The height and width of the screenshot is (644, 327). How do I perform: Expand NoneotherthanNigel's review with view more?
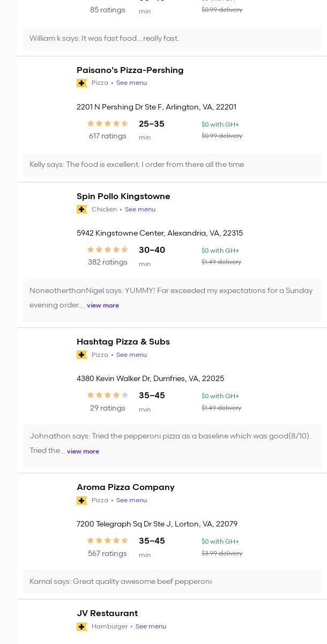pos(103,305)
